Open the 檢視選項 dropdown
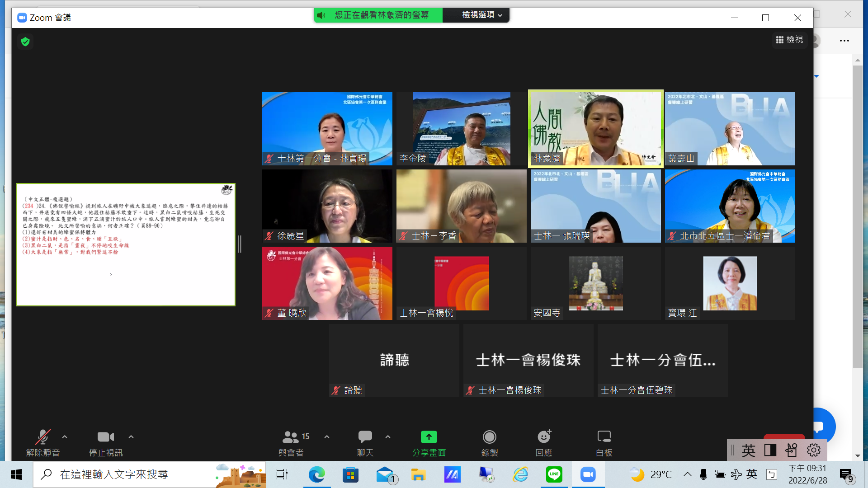Image resolution: width=868 pixels, height=488 pixels. tap(481, 15)
